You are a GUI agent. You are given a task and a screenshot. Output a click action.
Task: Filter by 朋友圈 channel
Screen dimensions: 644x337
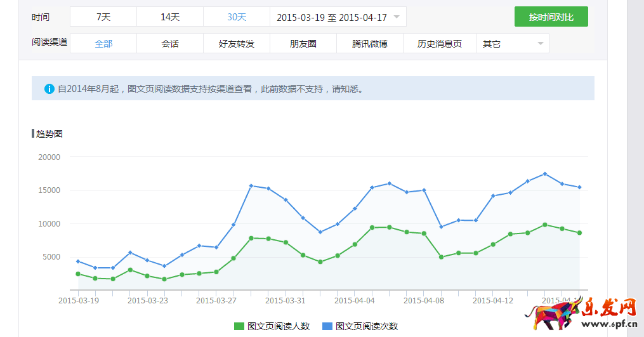click(x=303, y=44)
